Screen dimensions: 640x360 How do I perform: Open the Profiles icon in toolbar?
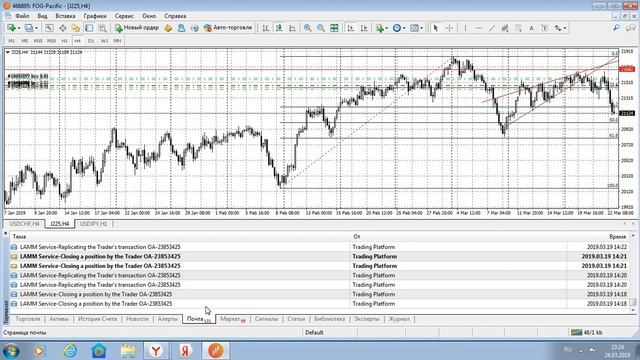(29, 28)
